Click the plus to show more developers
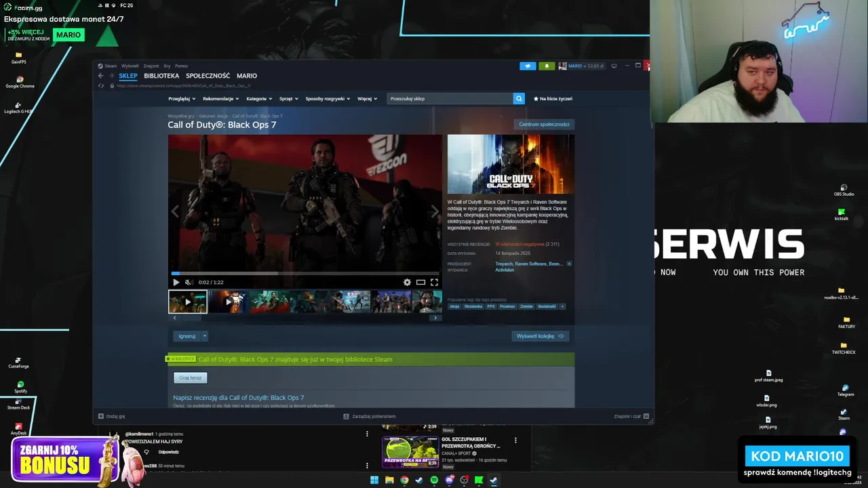This screenshot has width=868, height=488. 569,264
